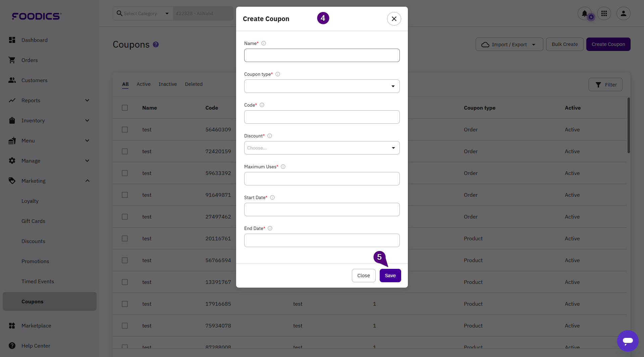The height and width of the screenshot is (357, 644).
Task: Open the chat support bubble
Action: coord(628,341)
